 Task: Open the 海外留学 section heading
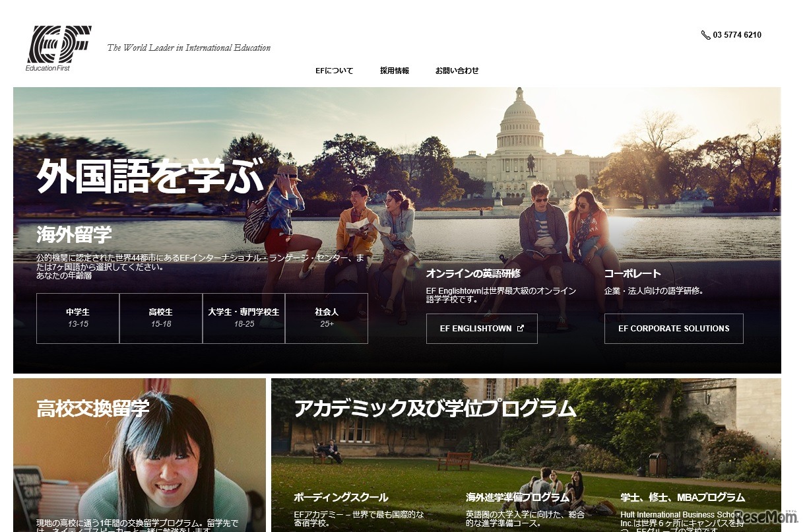coord(74,234)
